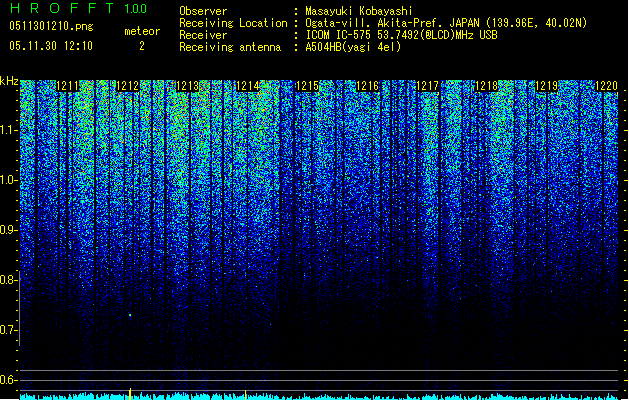
Task: Click the 1214 time marker
Action: pos(248,86)
